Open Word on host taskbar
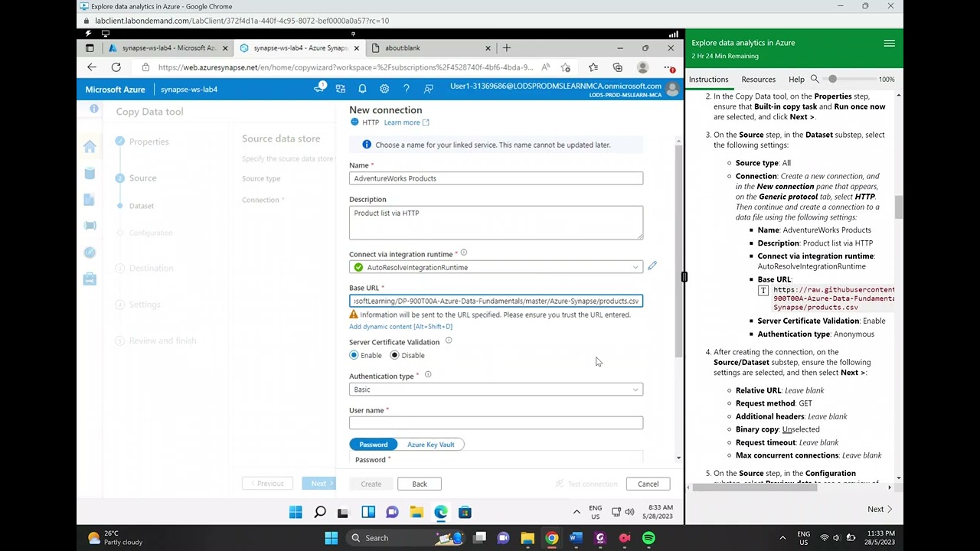980x551 pixels. pos(576,538)
